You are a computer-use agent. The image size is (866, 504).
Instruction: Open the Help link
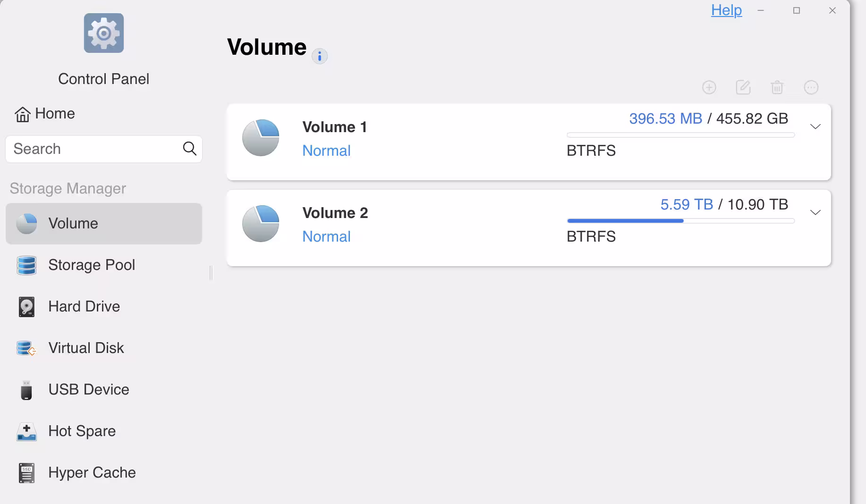coord(726,10)
